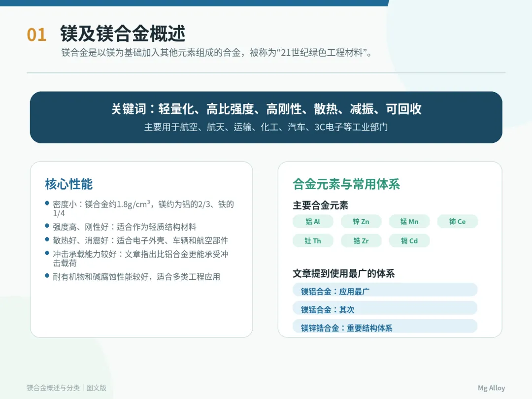
Task: Click the bullet 冲击承载能力较好
Action: click(137, 258)
